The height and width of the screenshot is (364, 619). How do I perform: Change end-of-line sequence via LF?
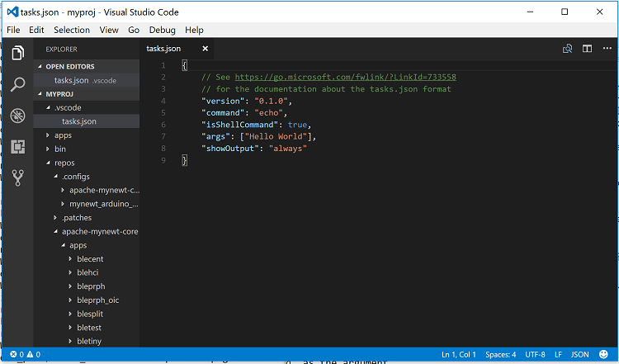pyautogui.click(x=558, y=354)
